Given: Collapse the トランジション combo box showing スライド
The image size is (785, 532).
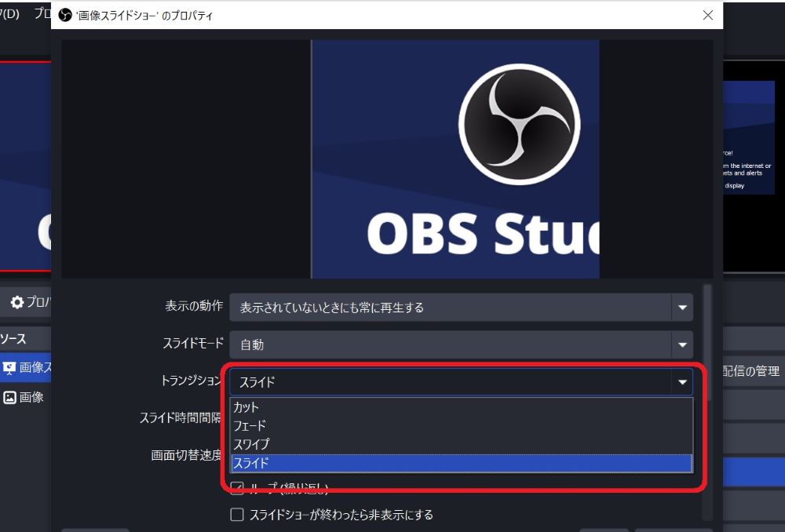Looking at the screenshot, I should point(461,382).
